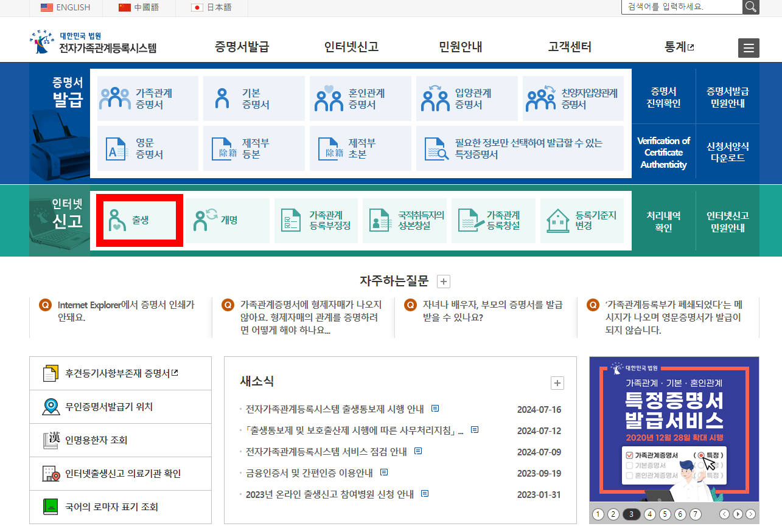This screenshot has height=532, width=782.
Task: Switch site language to ENGLISH
Action: [x=64, y=8]
